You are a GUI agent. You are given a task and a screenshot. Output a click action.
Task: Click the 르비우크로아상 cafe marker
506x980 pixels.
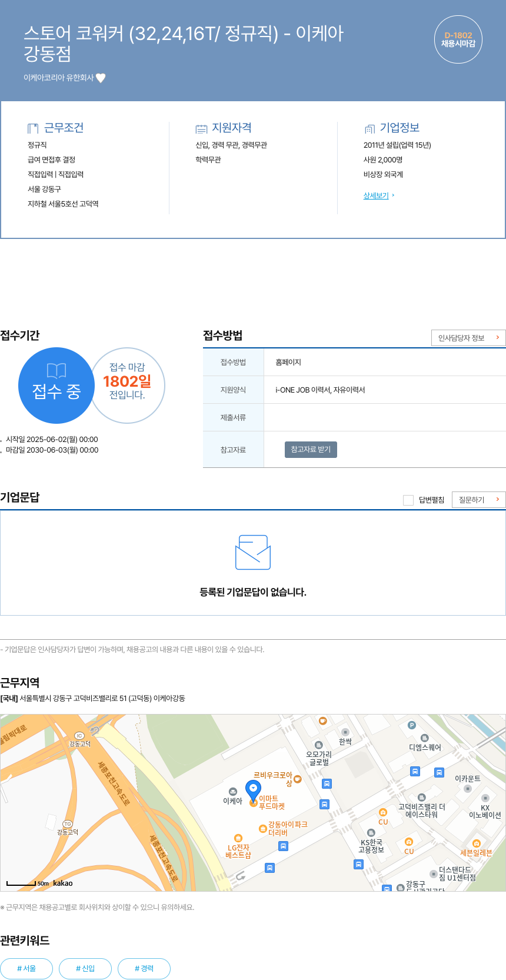pyautogui.click(x=298, y=779)
